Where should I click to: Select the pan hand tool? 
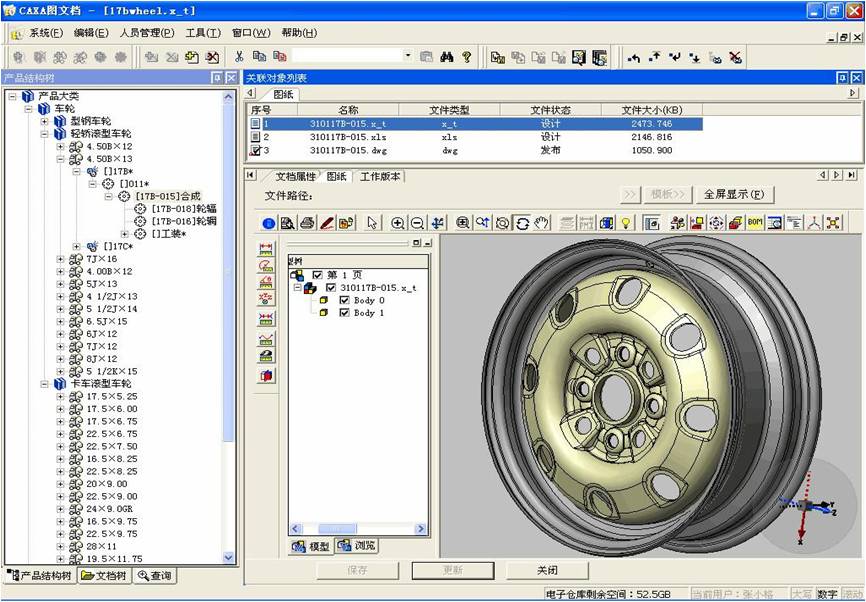pyautogui.click(x=541, y=223)
